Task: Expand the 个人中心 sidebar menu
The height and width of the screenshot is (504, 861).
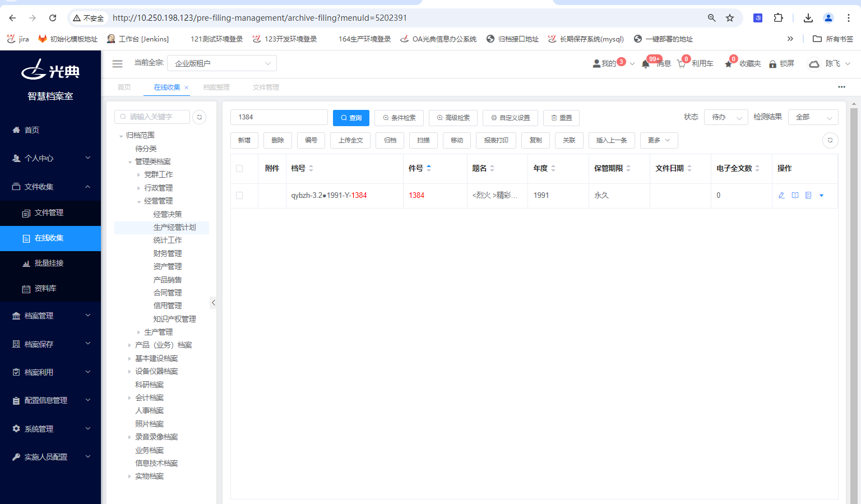Action: click(50, 158)
